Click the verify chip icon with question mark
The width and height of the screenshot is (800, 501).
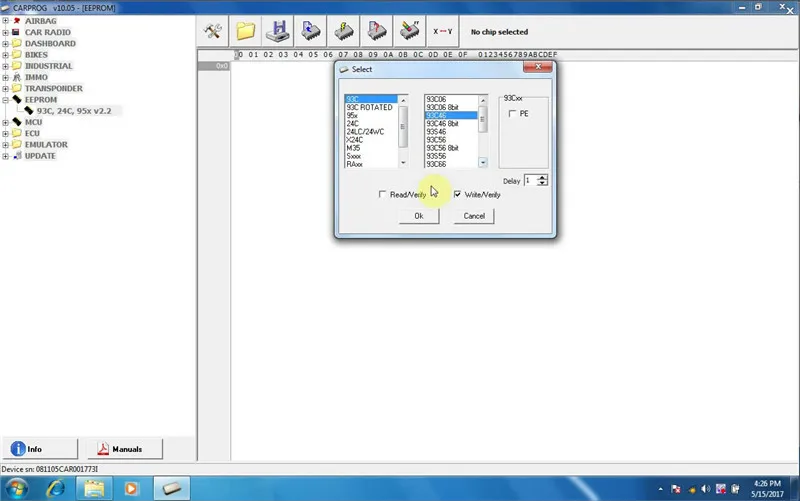(377, 31)
